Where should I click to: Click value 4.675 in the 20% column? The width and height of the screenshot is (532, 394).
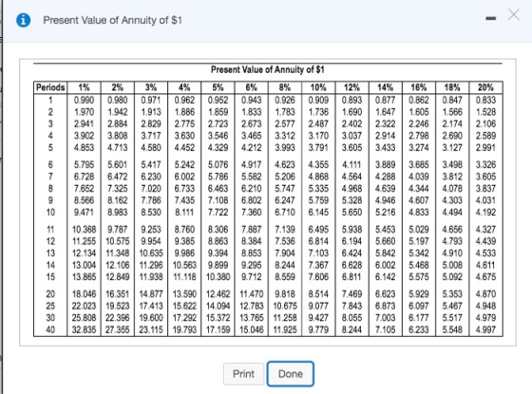(485, 277)
